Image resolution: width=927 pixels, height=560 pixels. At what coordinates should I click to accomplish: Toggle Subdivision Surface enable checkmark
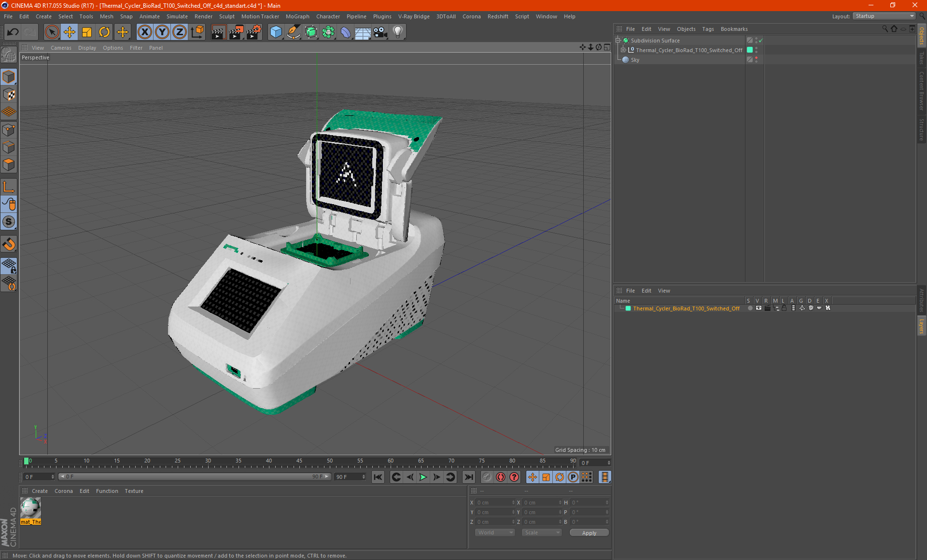click(x=760, y=41)
